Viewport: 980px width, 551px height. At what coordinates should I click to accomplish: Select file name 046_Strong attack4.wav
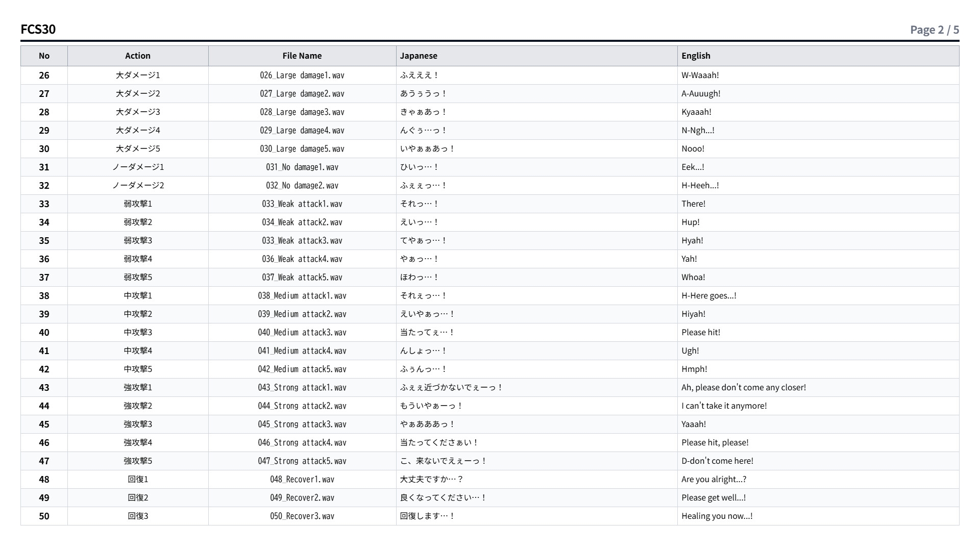[x=302, y=442]
